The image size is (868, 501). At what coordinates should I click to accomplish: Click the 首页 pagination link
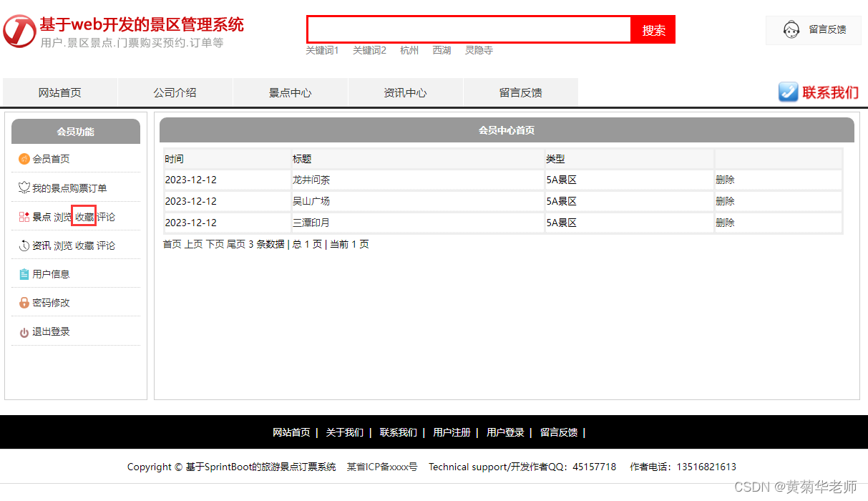point(172,244)
